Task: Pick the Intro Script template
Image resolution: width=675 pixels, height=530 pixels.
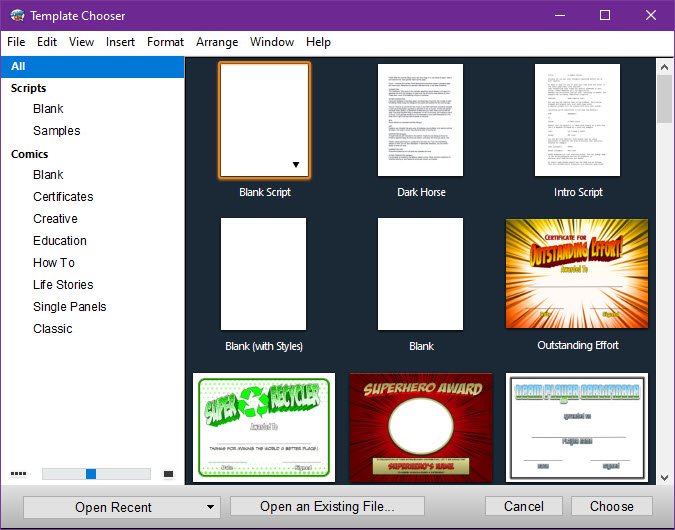Action: click(577, 120)
